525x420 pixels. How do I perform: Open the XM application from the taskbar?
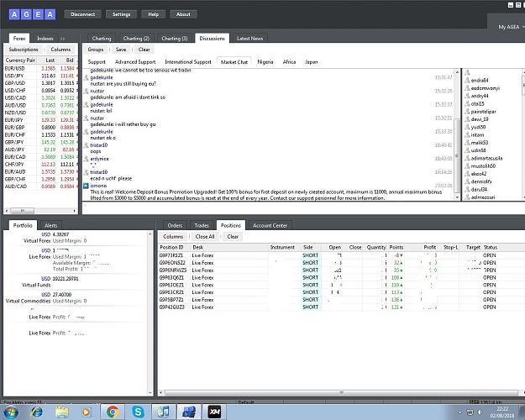click(215, 412)
